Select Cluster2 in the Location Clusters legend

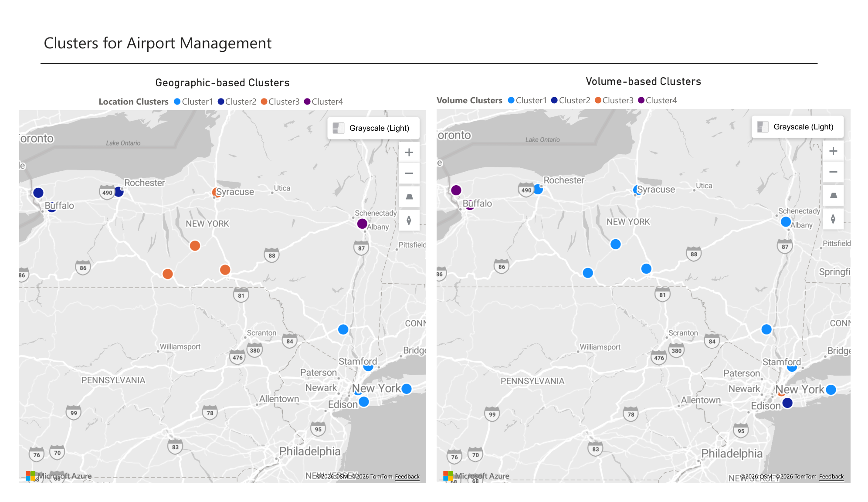[x=237, y=102]
